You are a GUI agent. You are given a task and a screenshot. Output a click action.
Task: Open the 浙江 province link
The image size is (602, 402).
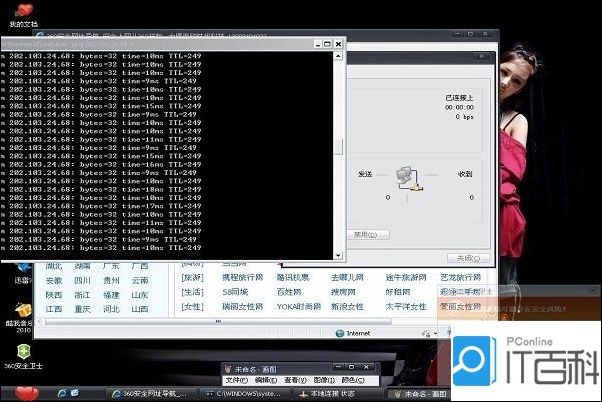click(x=82, y=295)
